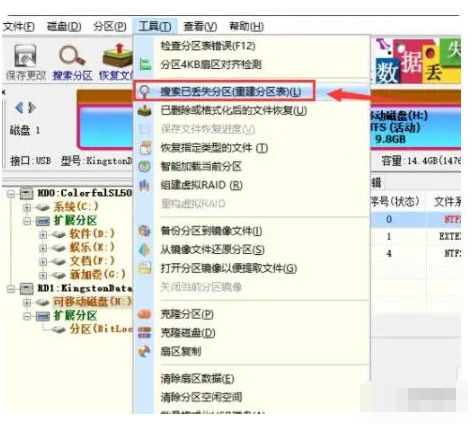Select 系统(C:) partition in tree
The image size is (472, 427).
click(76, 207)
